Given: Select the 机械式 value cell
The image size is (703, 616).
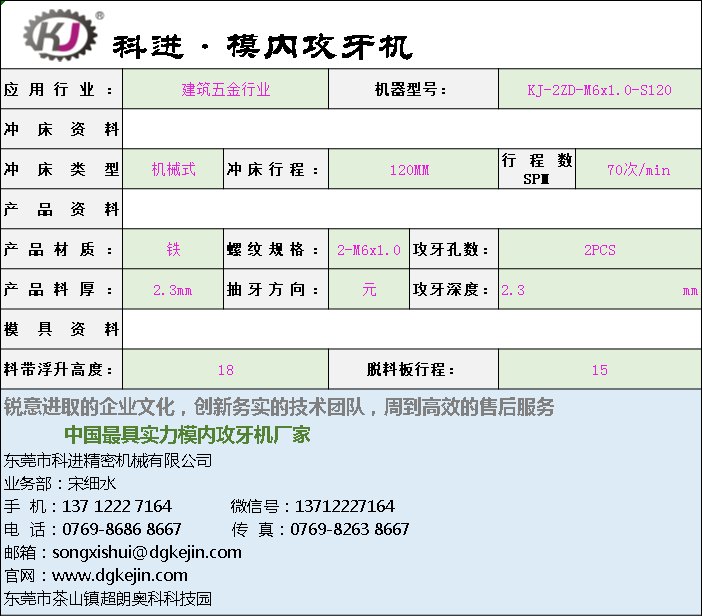Looking at the screenshot, I should point(173,169).
